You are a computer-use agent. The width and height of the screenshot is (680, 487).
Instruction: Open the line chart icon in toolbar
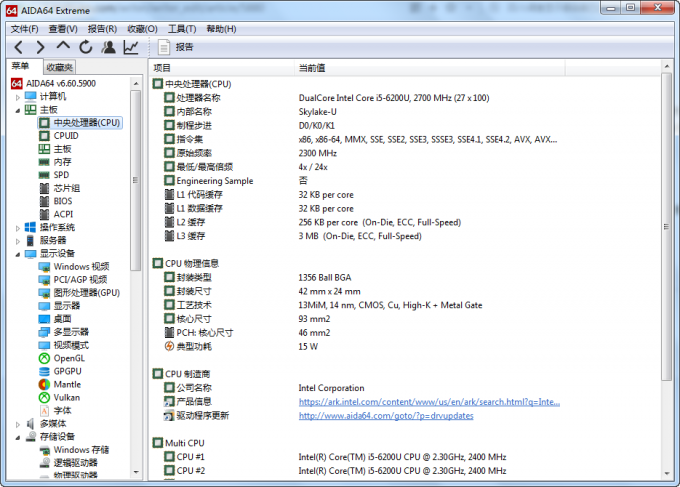pos(131,47)
